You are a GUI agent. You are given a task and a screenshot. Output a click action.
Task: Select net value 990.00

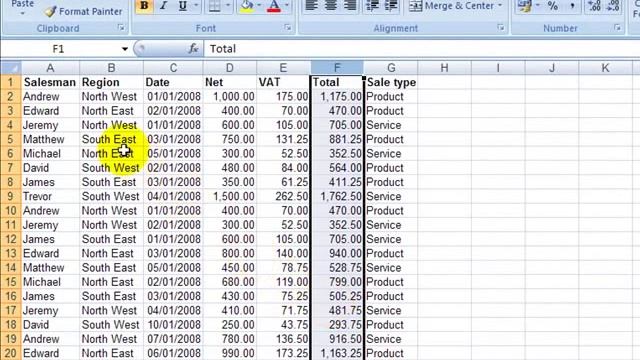point(230,353)
